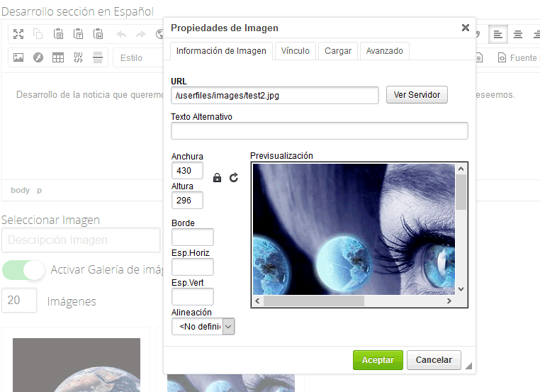The width and height of the screenshot is (540, 392).
Task: Open the Estilo styles dropdown
Action: click(x=139, y=58)
